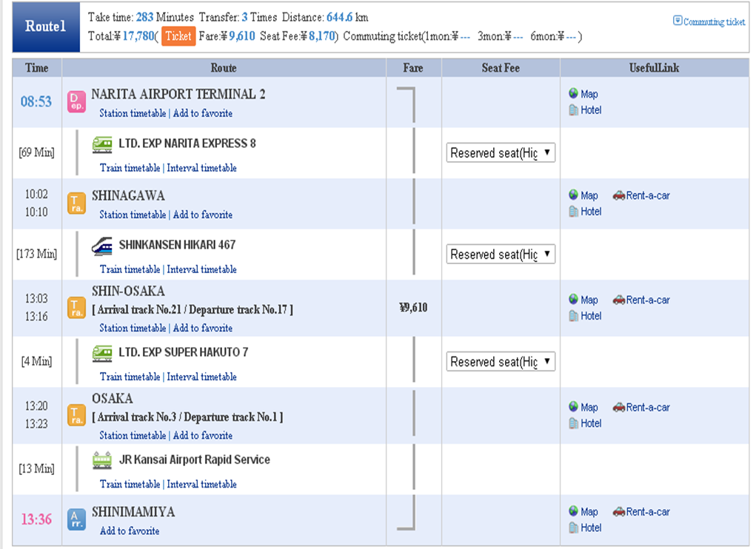This screenshot has width=756, height=549.
Task: Open Interval timetable for JR Kansai Airport Rapid
Action: 201,485
